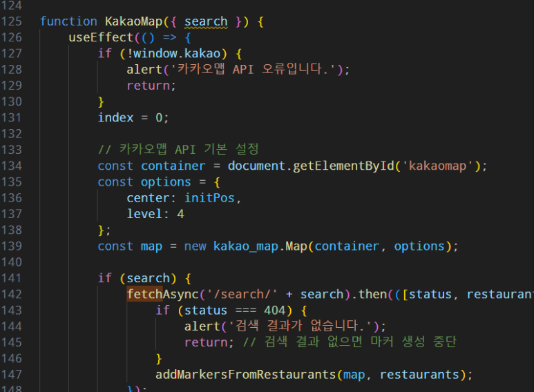Click line number 125 in the gutter

pyautogui.click(x=12, y=21)
